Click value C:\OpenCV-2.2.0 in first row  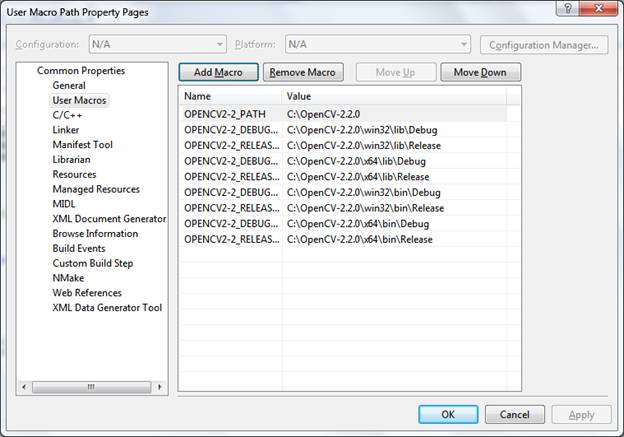(323, 114)
